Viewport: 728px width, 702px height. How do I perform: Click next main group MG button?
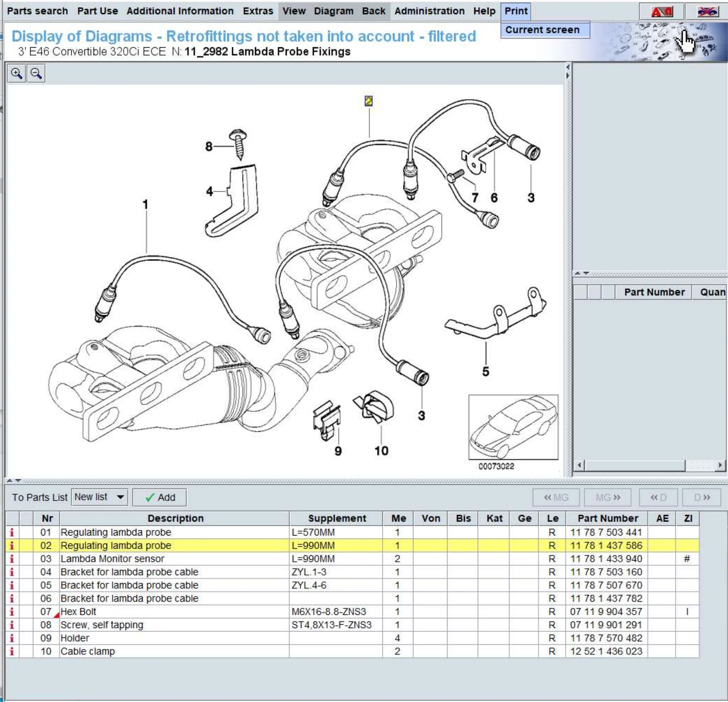[608, 497]
